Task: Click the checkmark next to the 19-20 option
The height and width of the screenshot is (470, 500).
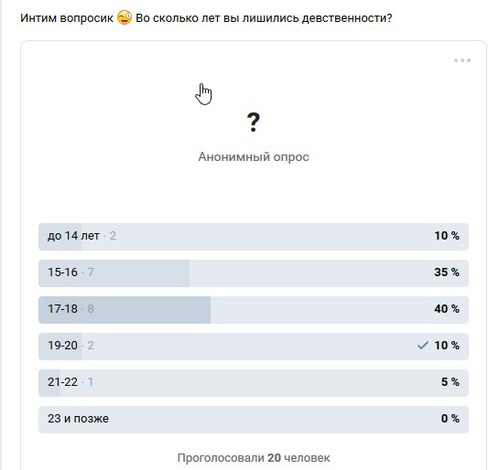Action: [423, 345]
